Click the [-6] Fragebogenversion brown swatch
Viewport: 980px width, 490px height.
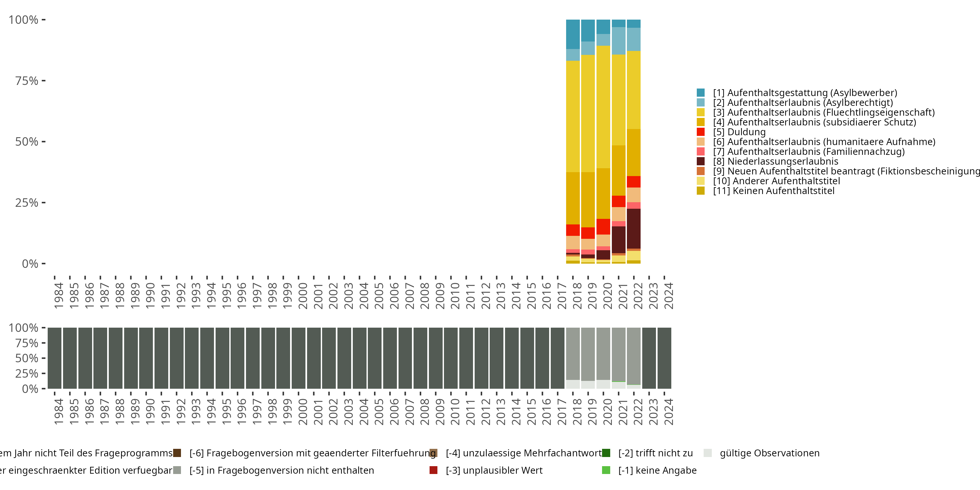(x=177, y=453)
